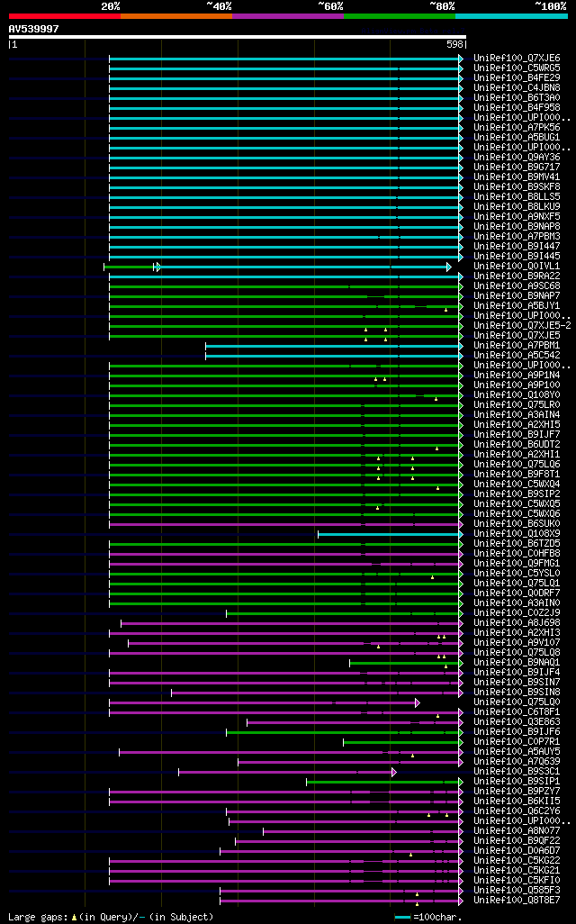Select hit UniRef100_C0HFB8
Screen dimensions: 576x924
tap(517, 554)
